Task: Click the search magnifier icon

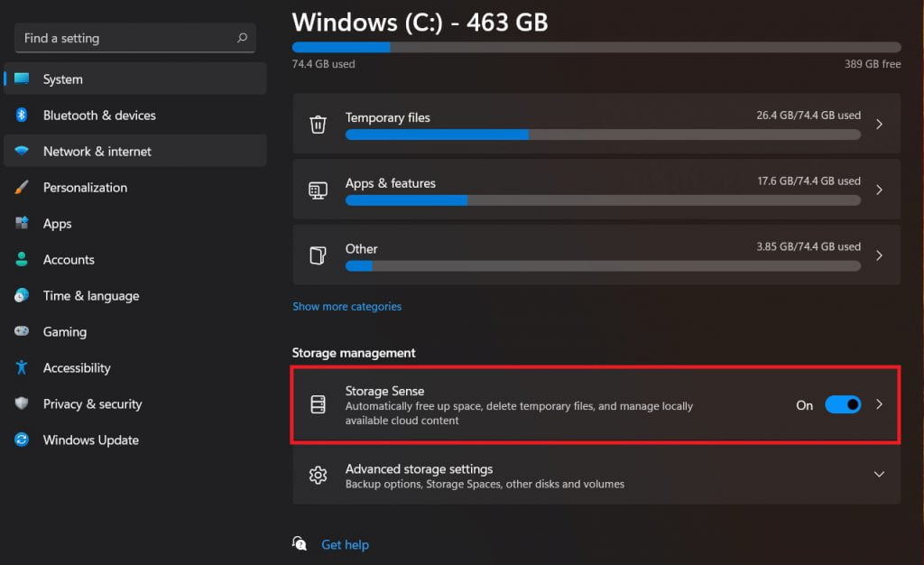Action: 242,38
